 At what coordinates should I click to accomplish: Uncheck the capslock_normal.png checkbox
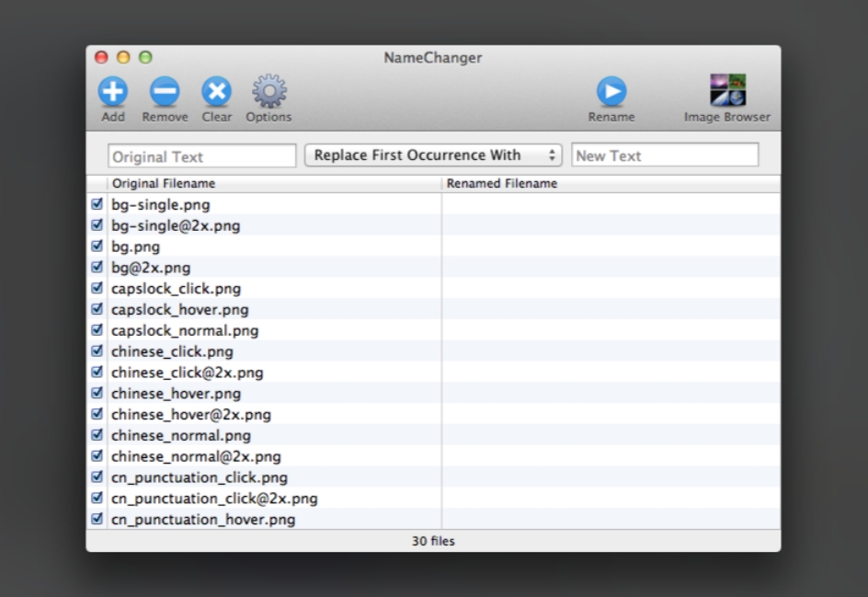(97, 330)
